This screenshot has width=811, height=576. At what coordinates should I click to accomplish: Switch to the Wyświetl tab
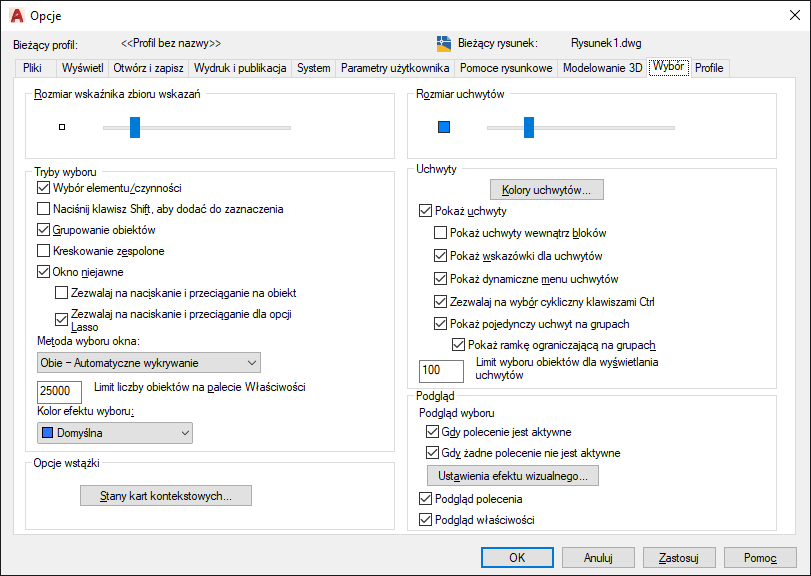click(x=83, y=68)
